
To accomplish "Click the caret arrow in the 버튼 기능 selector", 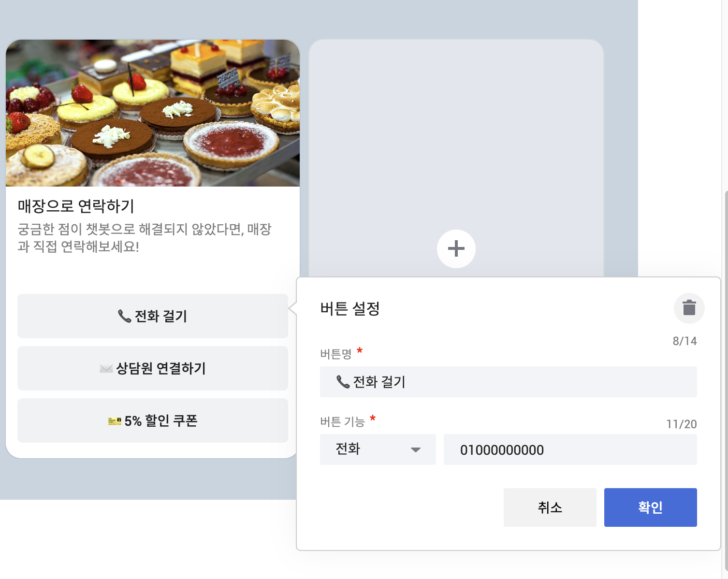I will tap(415, 450).
